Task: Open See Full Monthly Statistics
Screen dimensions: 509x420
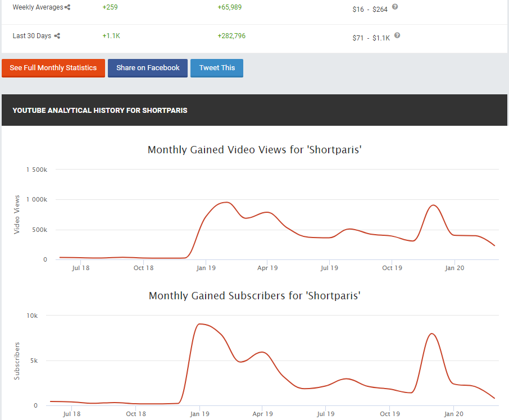Action: pyautogui.click(x=53, y=68)
